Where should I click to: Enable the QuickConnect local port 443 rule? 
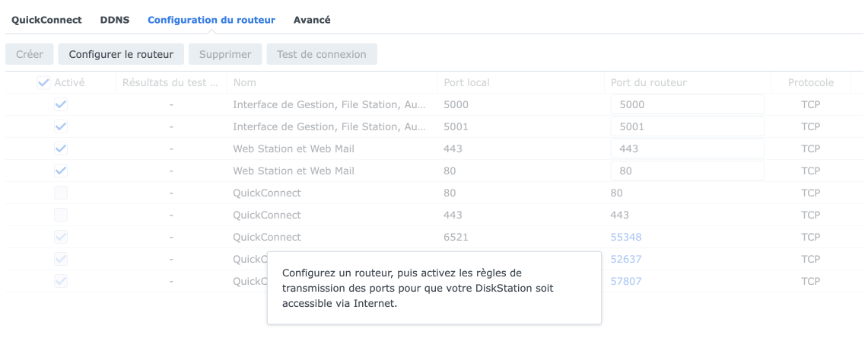[x=61, y=215]
